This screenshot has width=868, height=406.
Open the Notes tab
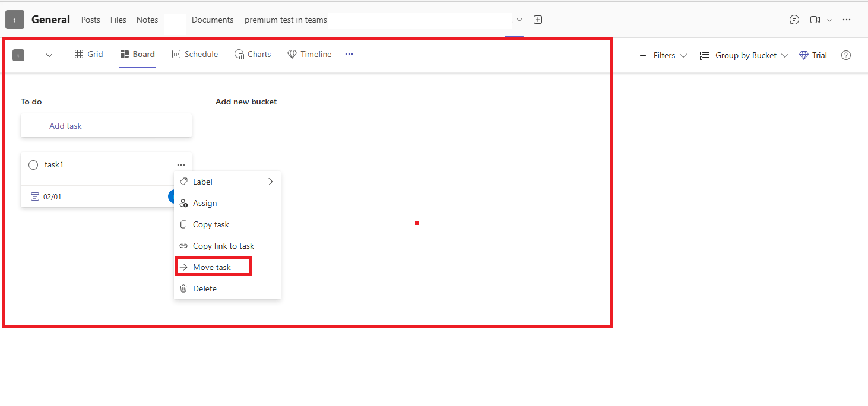(x=147, y=20)
